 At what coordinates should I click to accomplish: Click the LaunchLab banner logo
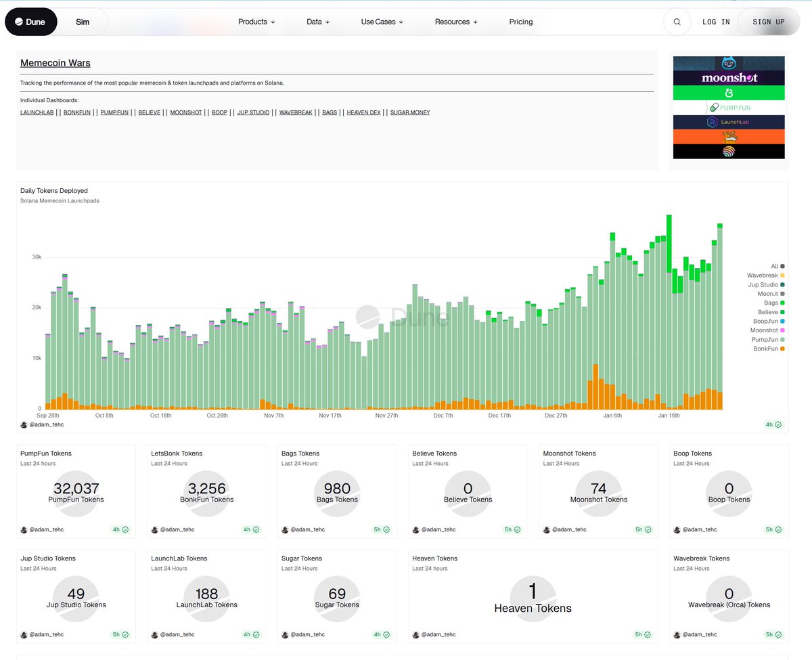(x=729, y=122)
